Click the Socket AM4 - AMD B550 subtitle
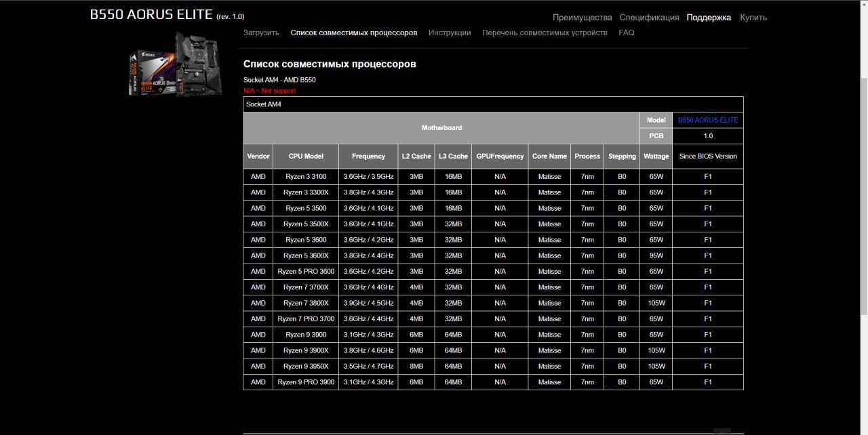The image size is (868, 435). [279, 80]
